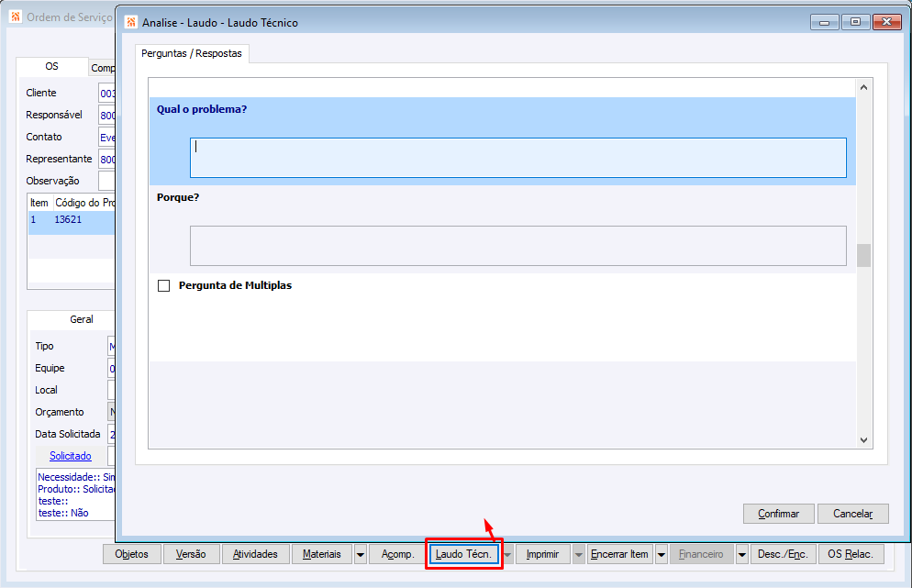The height and width of the screenshot is (588, 912).
Task: Click the OS Relac. button
Action: coord(851,554)
